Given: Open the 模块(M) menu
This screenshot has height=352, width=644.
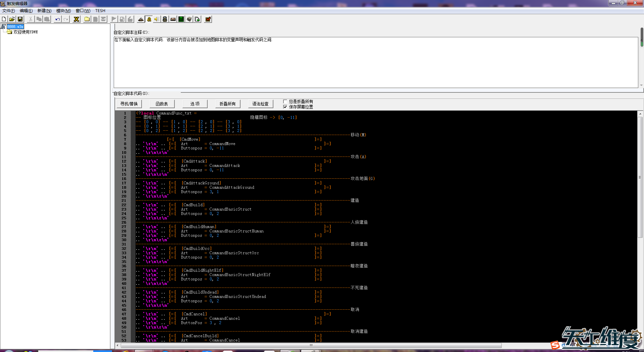Looking at the screenshot, I should tap(63, 11).
